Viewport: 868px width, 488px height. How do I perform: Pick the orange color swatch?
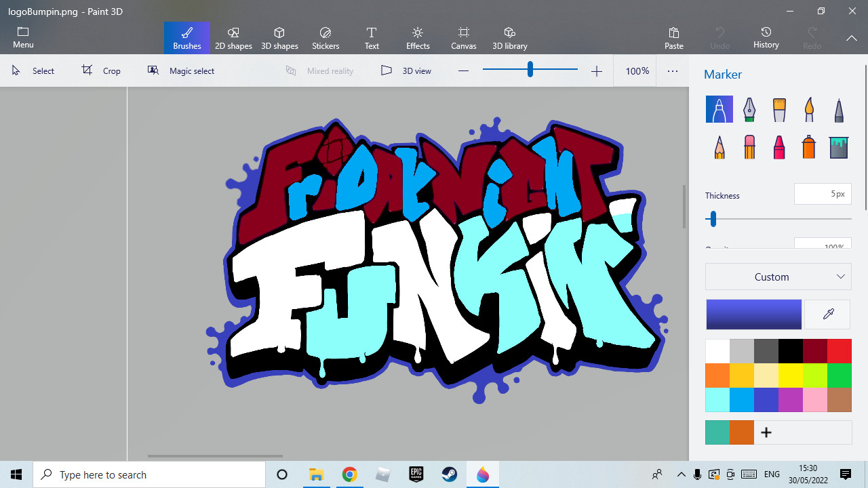718,375
